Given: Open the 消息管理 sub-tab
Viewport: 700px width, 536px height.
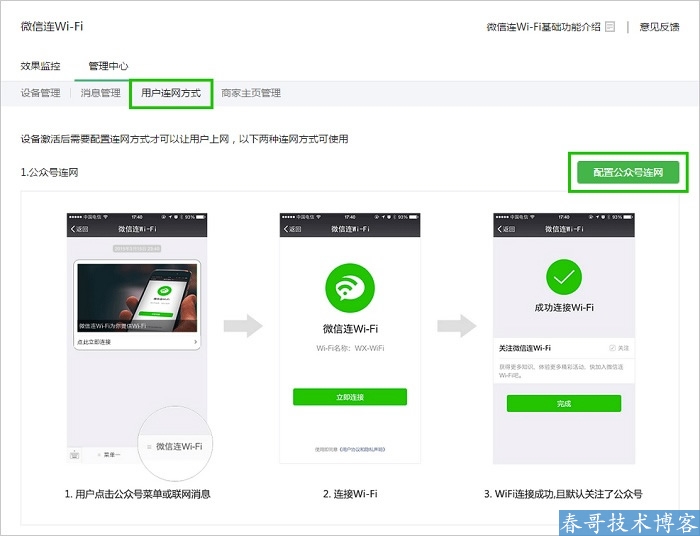Looking at the screenshot, I should coord(100,93).
